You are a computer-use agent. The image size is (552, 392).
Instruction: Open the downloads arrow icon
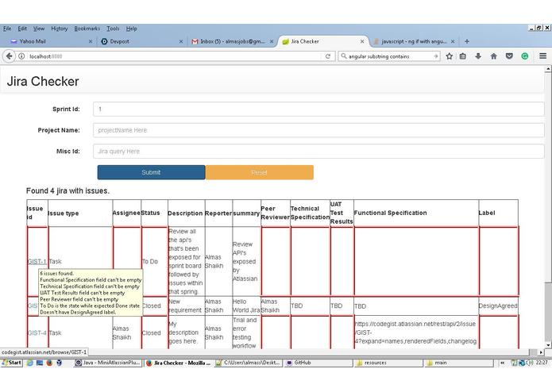[478, 56]
